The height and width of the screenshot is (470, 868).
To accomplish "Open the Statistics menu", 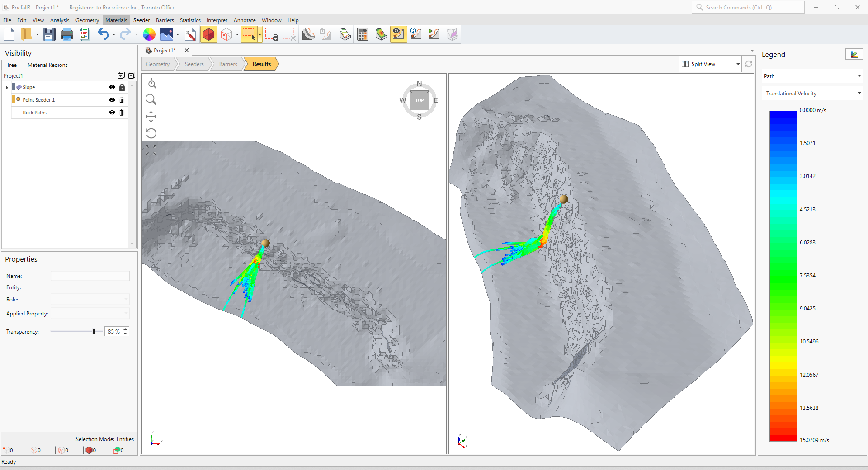I will click(x=190, y=20).
